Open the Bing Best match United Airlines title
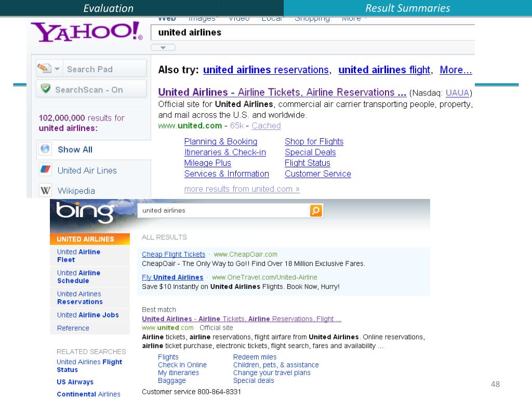Image resolution: width=532 pixels, height=399 pixels. point(242,319)
